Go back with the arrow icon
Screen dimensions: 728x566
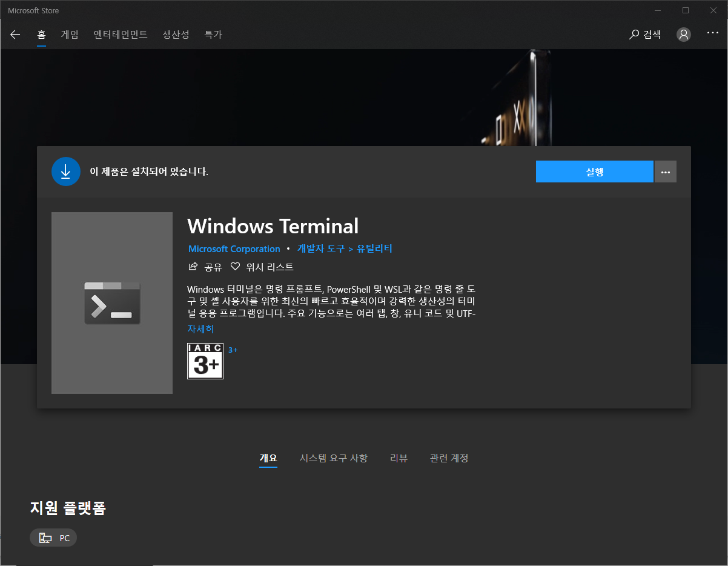point(15,35)
